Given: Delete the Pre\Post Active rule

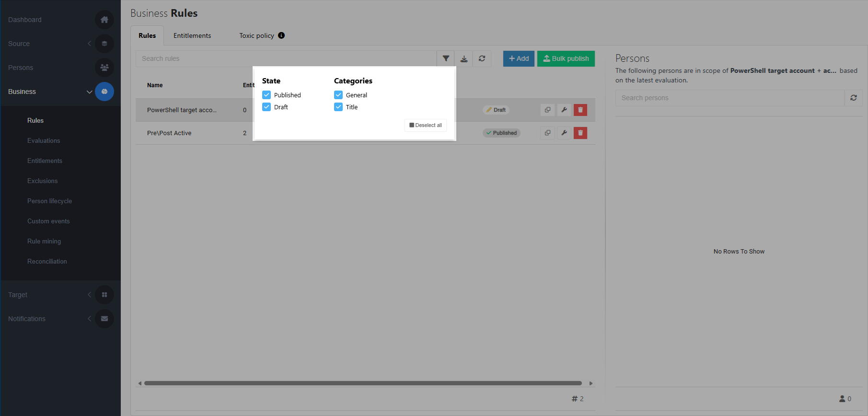Looking at the screenshot, I should [580, 133].
